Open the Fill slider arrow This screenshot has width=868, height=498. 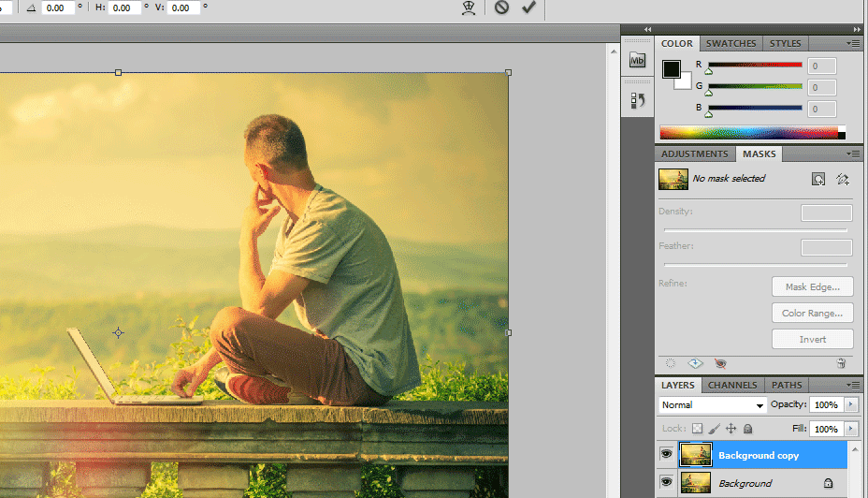(851, 429)
